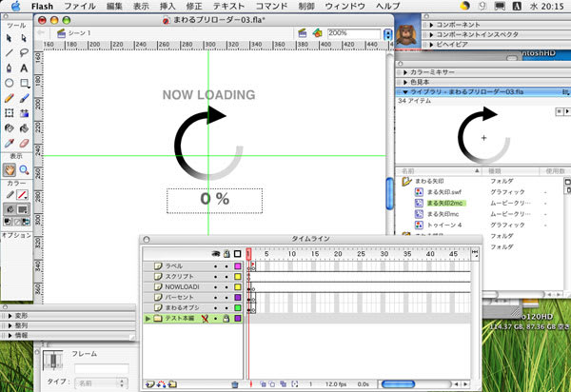The image size is (571, 392).
Task: Open the ファイル menu
Action: coord(80,7)
